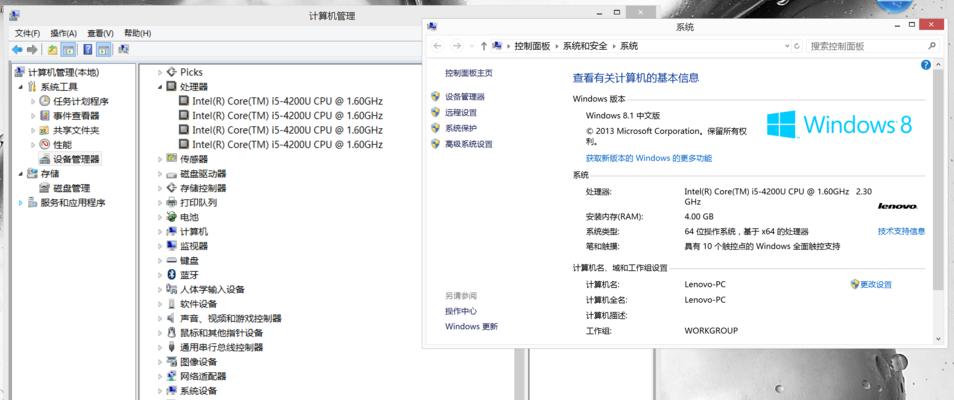This screenshot has height=400, width=954.
Task: Collapse the 系统工具 tree node
Action: [19, 87]
